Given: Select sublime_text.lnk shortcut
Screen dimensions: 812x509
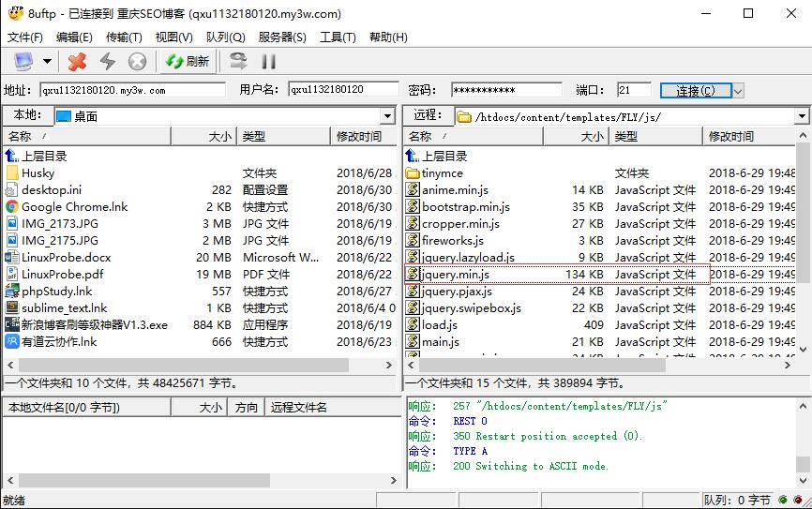Looking at the screenshot, I should pyautogui.click(x=56, y=308).
